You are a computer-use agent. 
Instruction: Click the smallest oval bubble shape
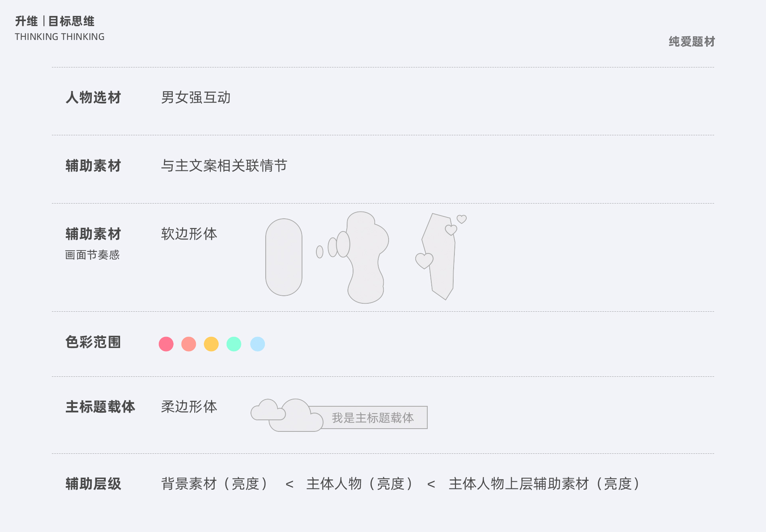click(320, 252)
